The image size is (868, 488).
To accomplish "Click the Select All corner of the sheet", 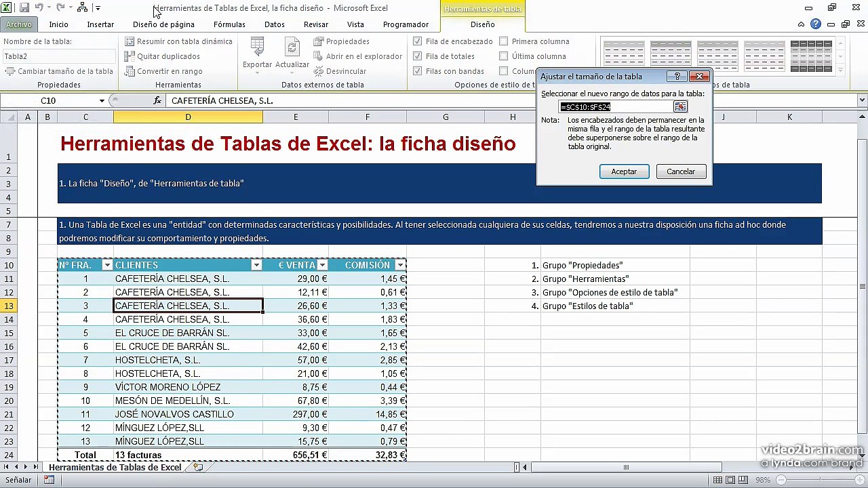I will (9, 117).
